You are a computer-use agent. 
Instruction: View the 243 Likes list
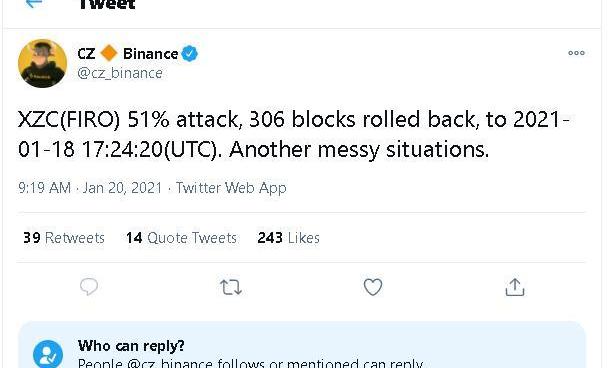(x=289, y=238)
